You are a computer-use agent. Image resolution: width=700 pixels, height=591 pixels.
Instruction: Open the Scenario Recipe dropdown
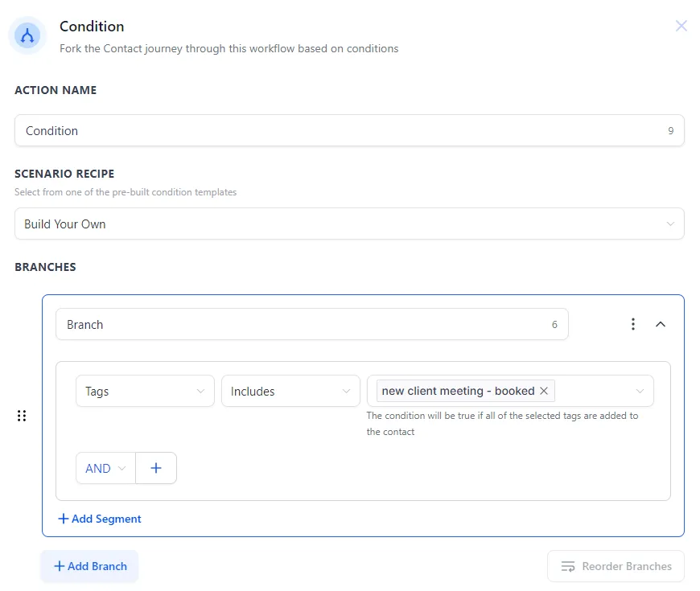349,224
